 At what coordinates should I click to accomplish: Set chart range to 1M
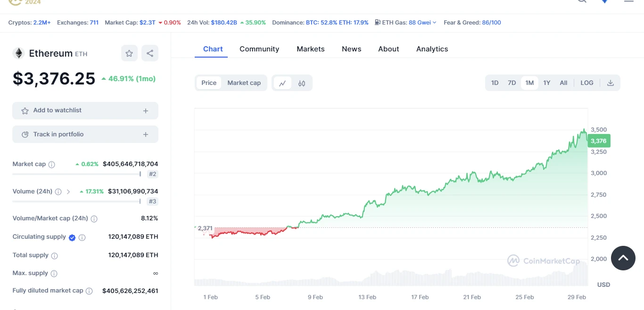[529, 83]
